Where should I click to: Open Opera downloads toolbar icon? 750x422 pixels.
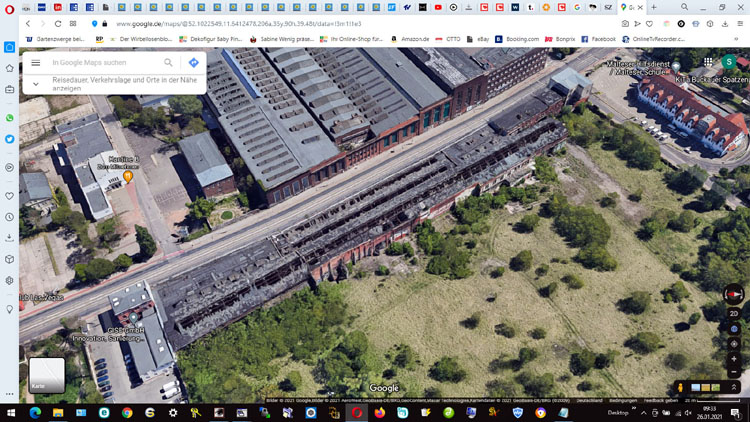coord(725,23)
